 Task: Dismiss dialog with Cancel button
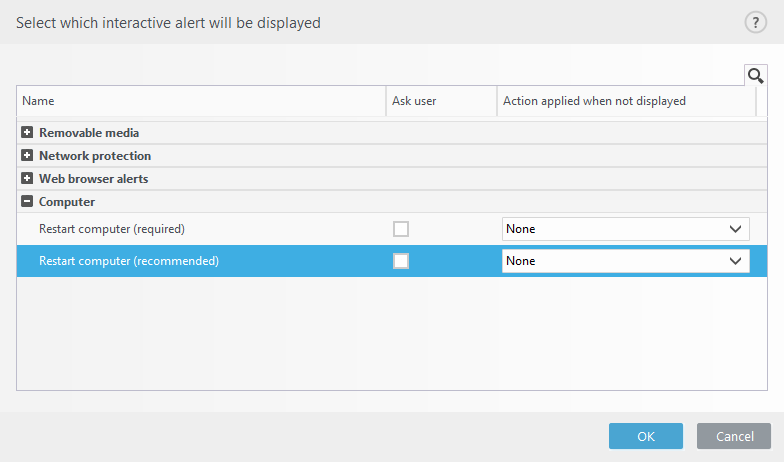[734, 436]
